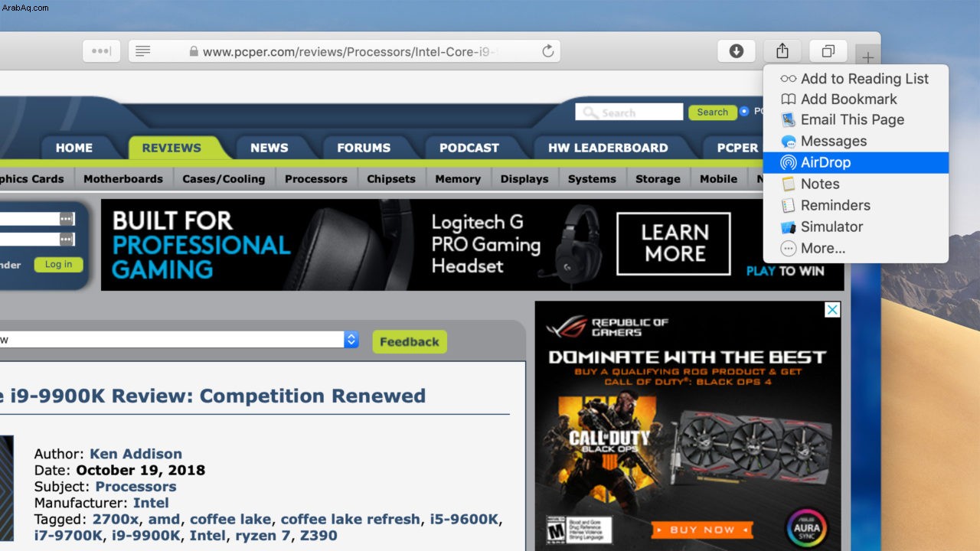980x551 pixels.
Task: Click the upper login field's key icon
Action: [67, 219]
